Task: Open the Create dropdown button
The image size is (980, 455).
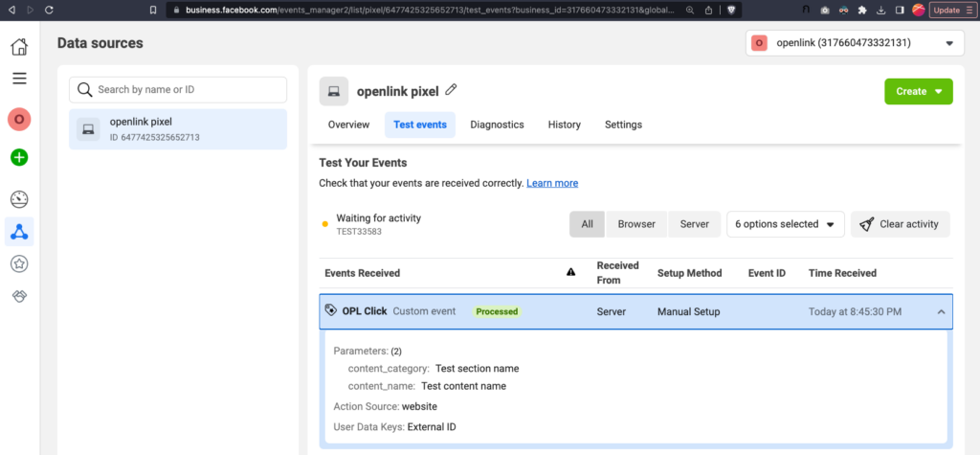Action: click(918, 91)
